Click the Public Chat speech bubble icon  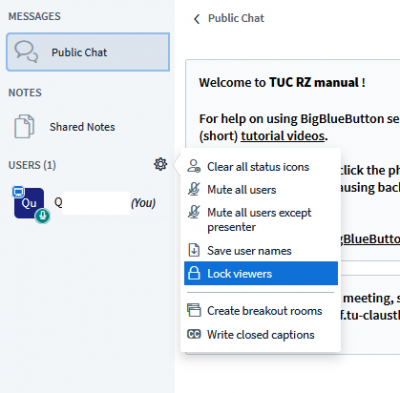[x=26, y=52]
